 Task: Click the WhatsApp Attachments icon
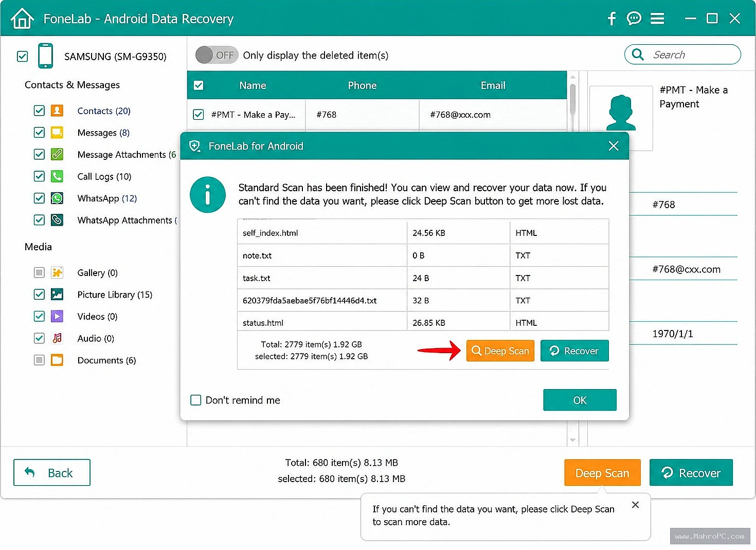point(57,220)
